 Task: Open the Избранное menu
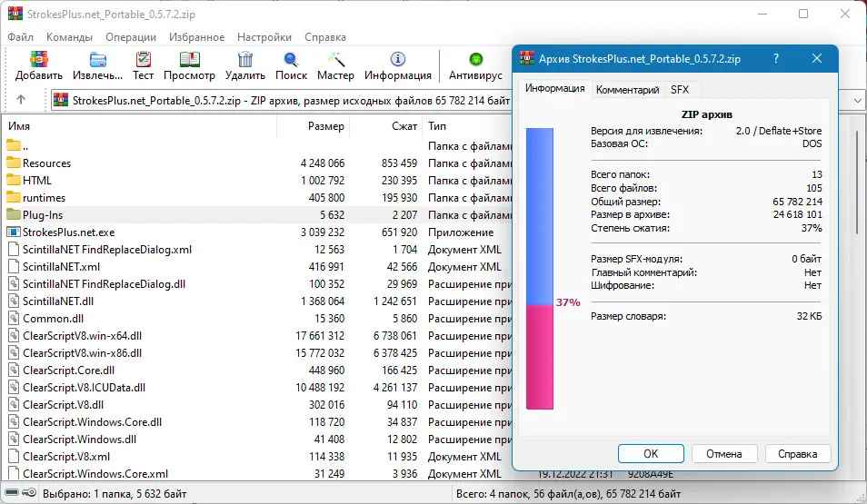pos(197,37)
